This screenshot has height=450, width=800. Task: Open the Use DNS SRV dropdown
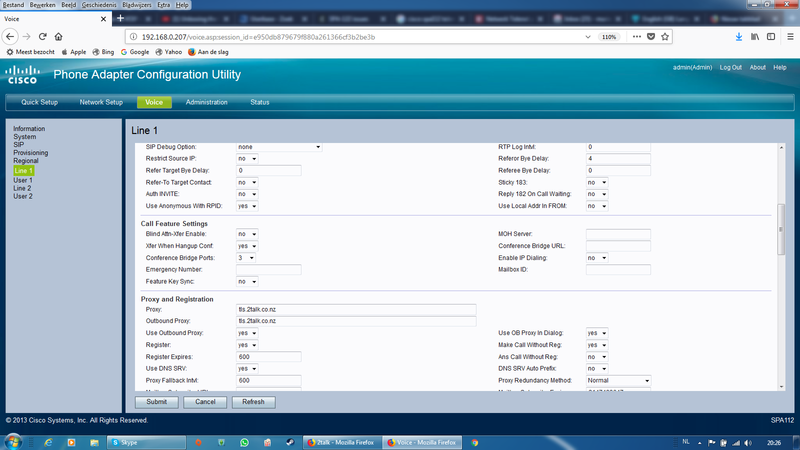coord(247,368)
